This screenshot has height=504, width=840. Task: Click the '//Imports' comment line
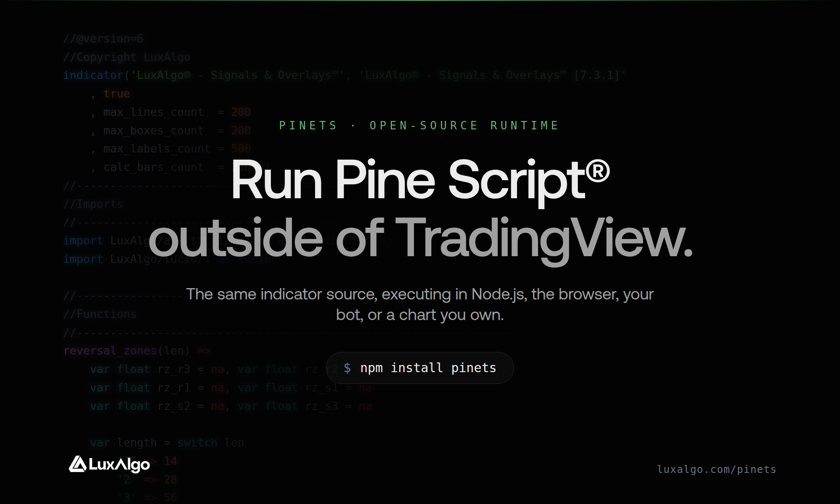(x=93, y=204)
